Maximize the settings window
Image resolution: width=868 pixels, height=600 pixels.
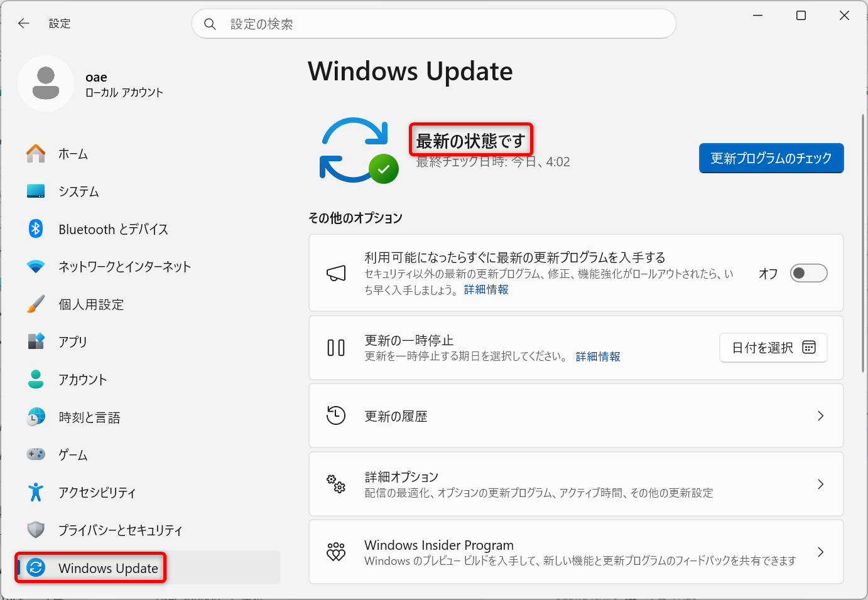coord(801,16)
